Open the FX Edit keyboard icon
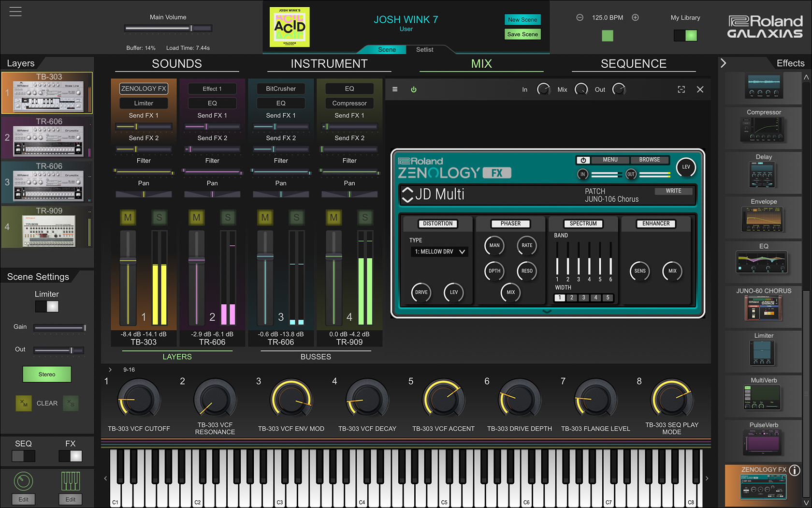 71,481
